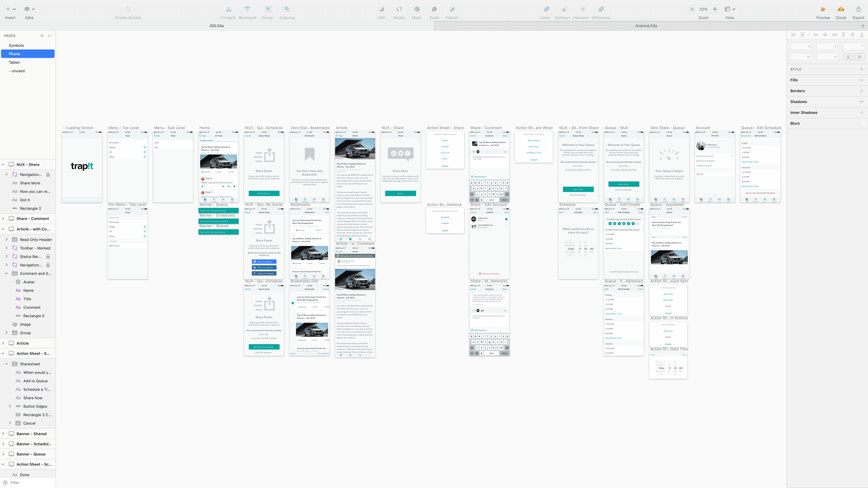This screenshot has width=868, height=488.
Task: Switch to the iOS.04a document tab
Action: [x=217, y=26]
